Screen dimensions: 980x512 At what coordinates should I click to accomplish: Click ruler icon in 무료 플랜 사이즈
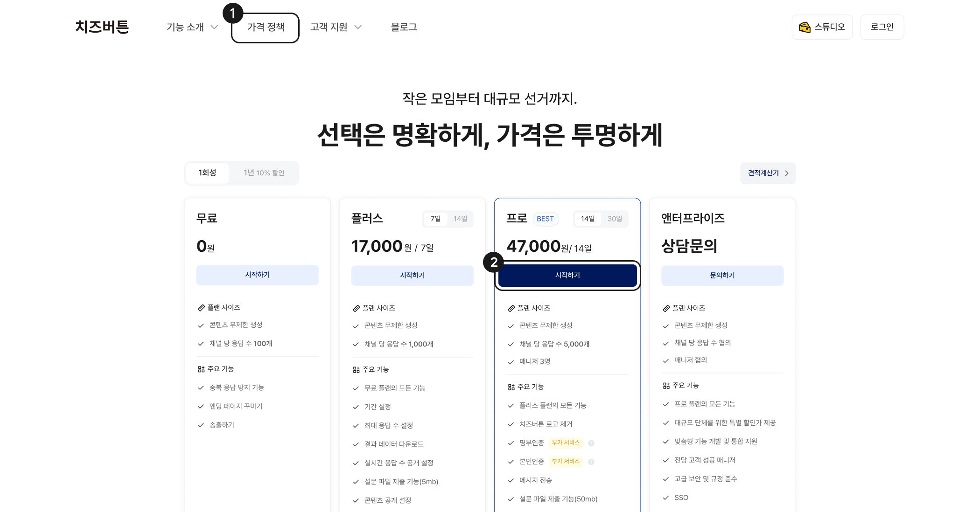[x=201, y=308]
